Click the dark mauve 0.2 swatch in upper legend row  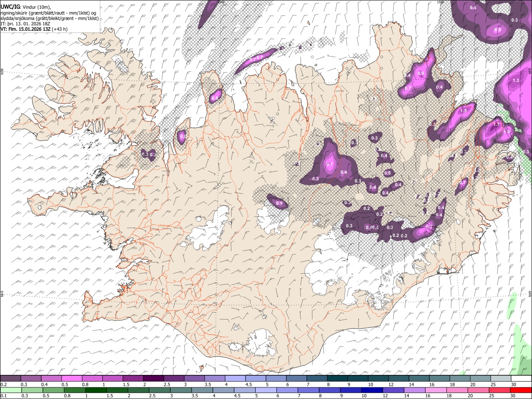[10, 379]
